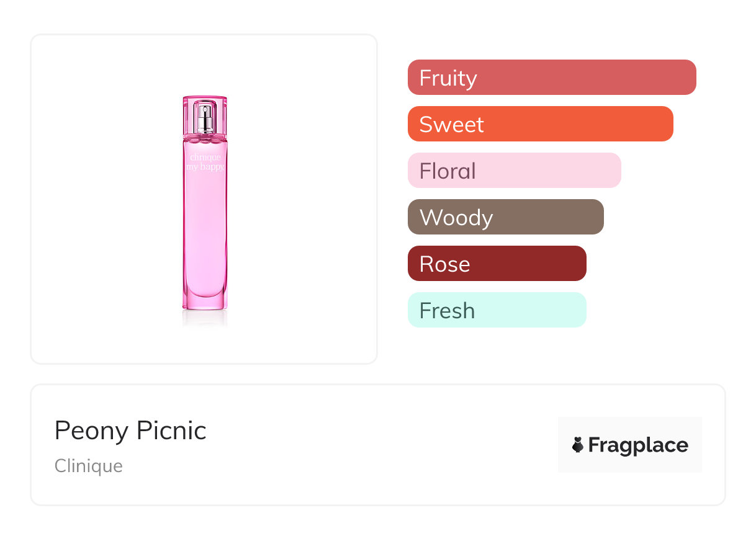Click the Fragplace logo badge
756x536 pixels.
629,445
